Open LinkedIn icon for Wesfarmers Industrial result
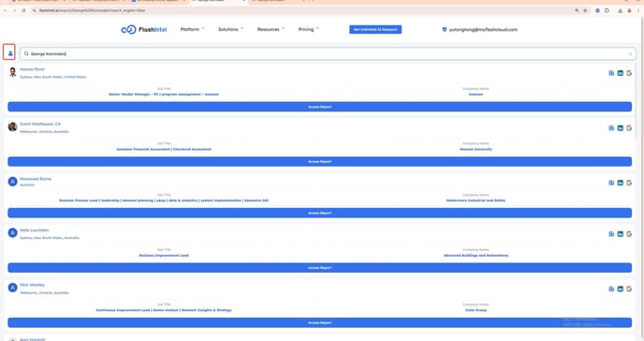The height and width of the screenshot is (341, 644). [621, 183]
